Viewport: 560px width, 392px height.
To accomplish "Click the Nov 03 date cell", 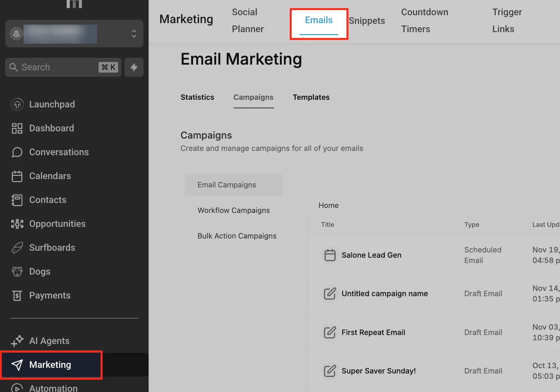I will click(x=546, y=332).
